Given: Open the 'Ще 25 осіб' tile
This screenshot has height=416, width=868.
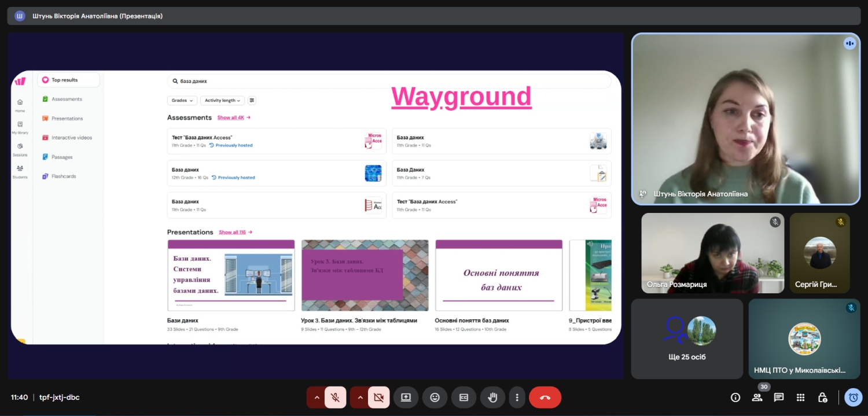Looking at the screenshot, I should coord(687,338).
